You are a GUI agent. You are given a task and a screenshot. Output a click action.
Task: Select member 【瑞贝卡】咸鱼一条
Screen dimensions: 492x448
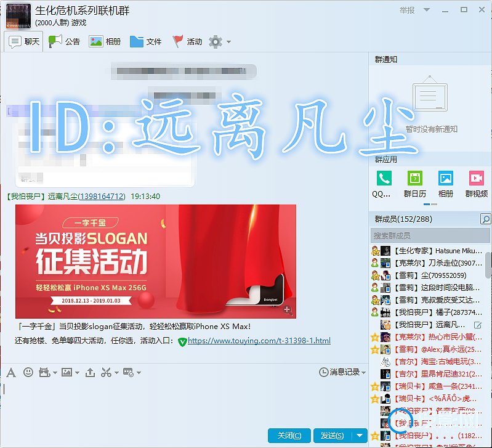click(427, 386)
